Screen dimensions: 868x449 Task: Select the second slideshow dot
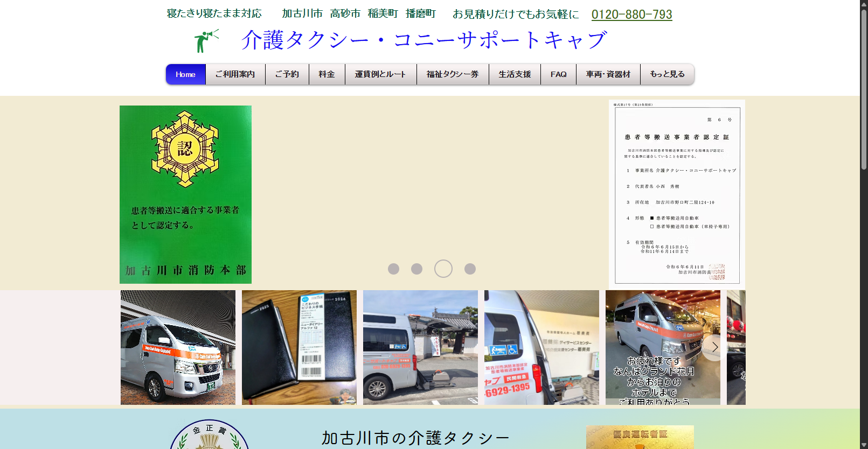[416, 269]
